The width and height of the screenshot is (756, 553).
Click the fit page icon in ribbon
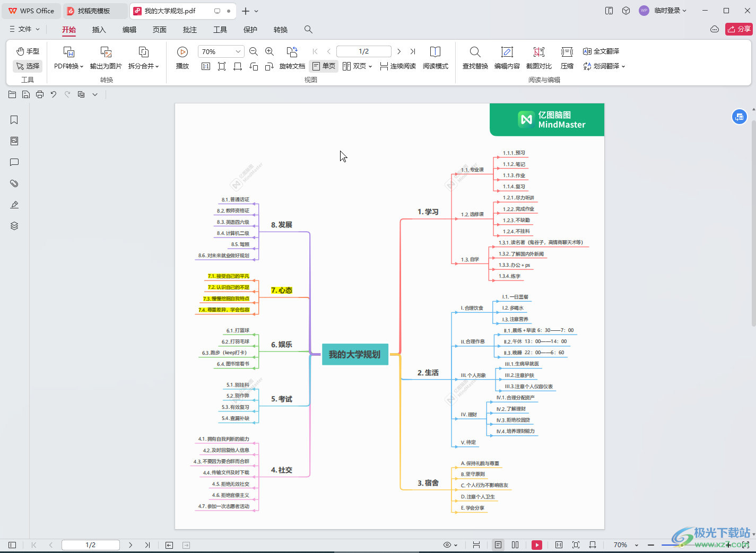click(222, 66)
